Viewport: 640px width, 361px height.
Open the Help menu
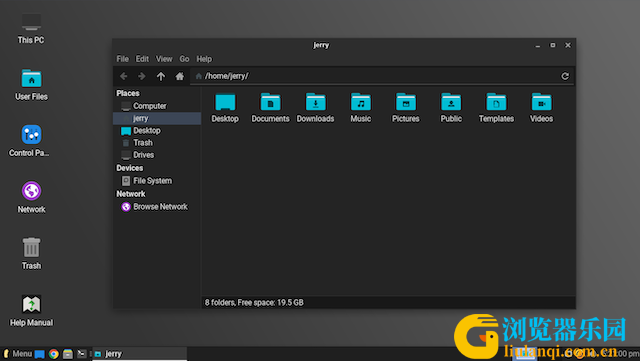(x=204, y=59)
